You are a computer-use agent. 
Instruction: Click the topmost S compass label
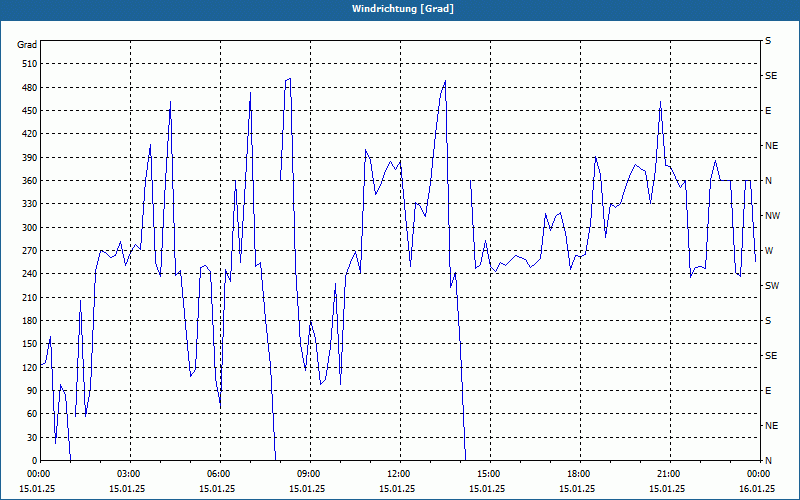tap(768, 41)
